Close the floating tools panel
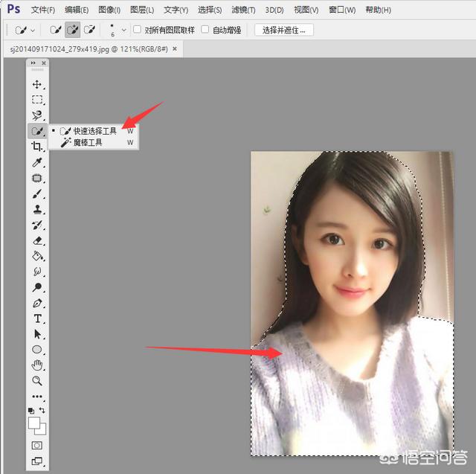 44,63
